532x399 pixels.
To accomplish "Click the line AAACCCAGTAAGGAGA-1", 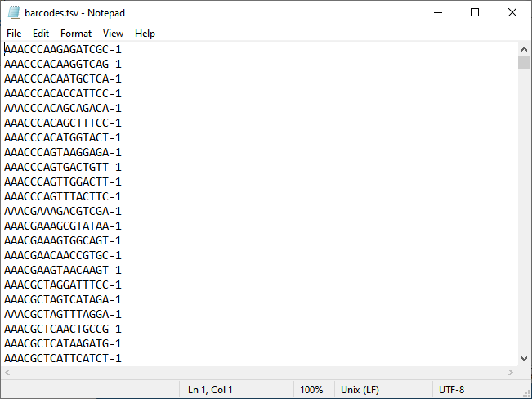I will pyautogui.click(x=63, y=152).
